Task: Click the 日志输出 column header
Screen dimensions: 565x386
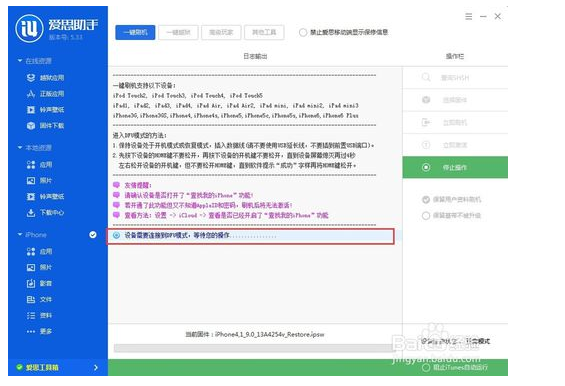Action: coord(255,56)
